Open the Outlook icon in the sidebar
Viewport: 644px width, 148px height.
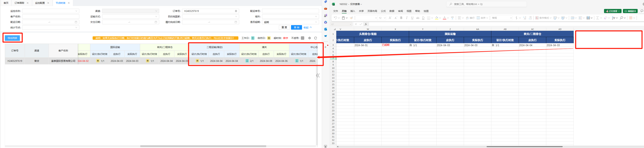click(x=326, y=29)
